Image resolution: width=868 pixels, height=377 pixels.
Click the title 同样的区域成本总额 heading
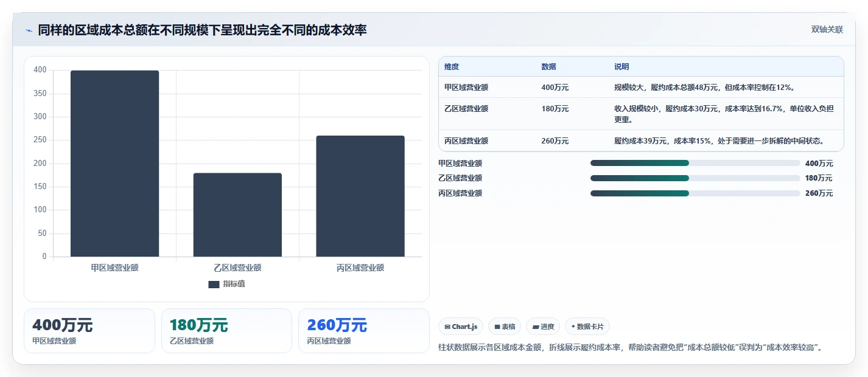(x=203, y=30)
